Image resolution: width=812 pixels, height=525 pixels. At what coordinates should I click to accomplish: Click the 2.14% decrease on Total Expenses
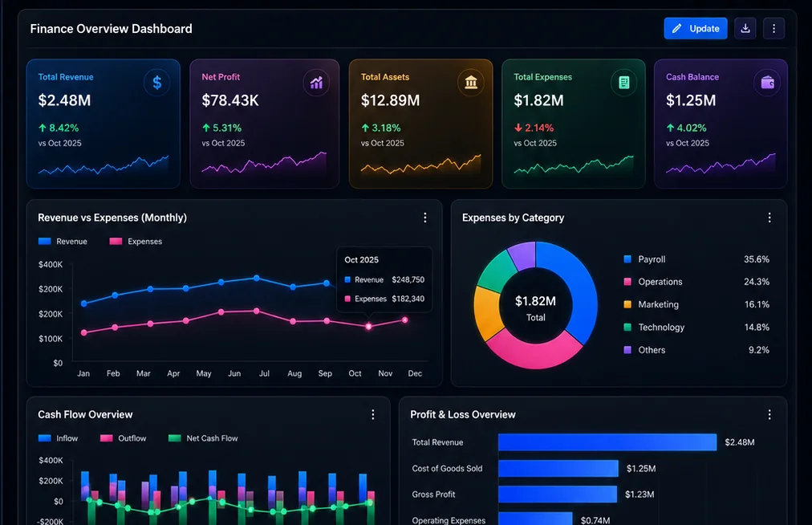[534, 128]
